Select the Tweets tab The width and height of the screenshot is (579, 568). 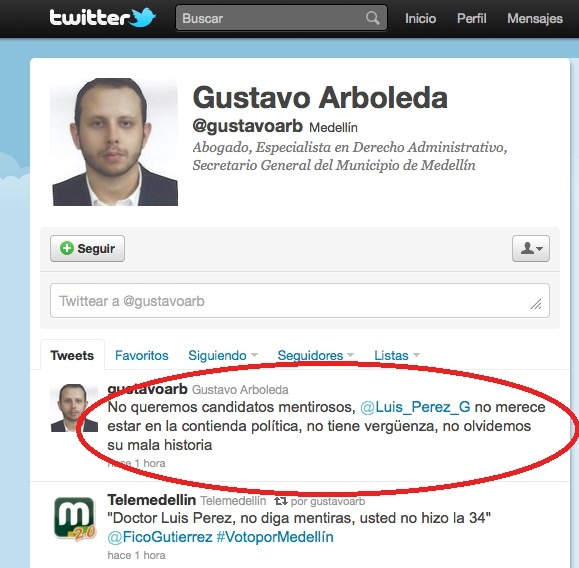72,355
